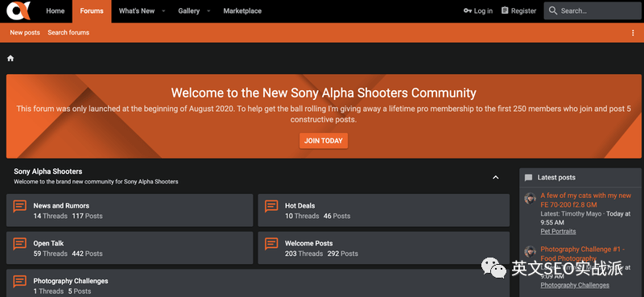This screenshot has height=297, width=644.
Task: Click the magnifier icon in search box
Action: click(x=553, y=11)
